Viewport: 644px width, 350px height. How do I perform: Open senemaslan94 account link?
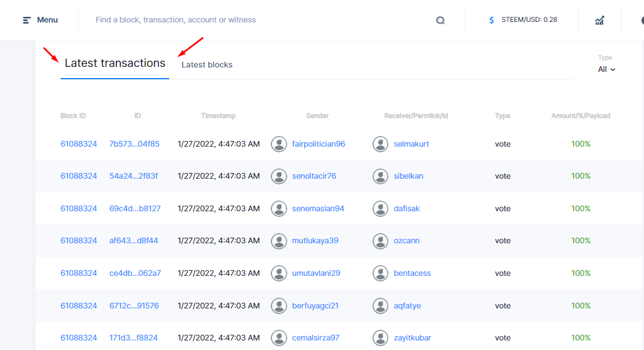click(318, 208)
